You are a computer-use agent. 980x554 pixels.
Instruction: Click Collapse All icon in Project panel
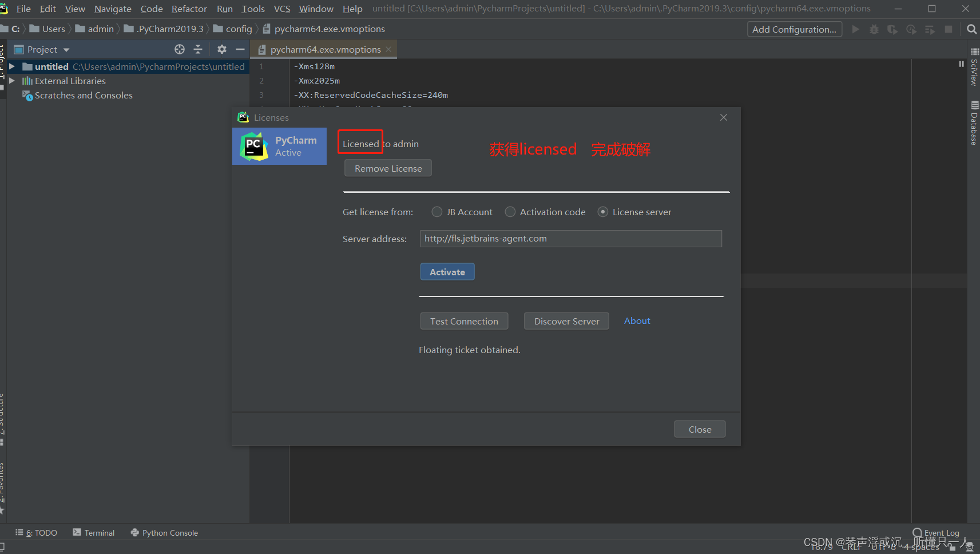click(198, 49)
